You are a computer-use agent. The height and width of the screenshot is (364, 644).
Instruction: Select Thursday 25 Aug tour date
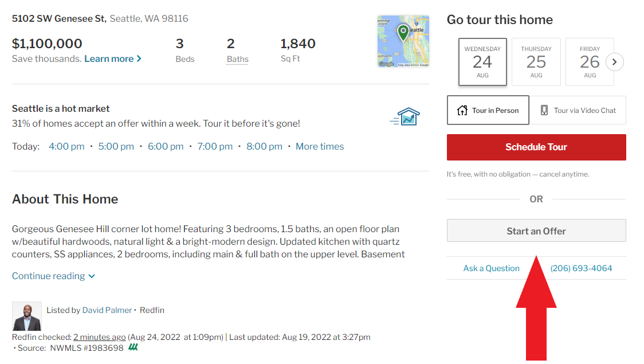[x=536, y=62]
